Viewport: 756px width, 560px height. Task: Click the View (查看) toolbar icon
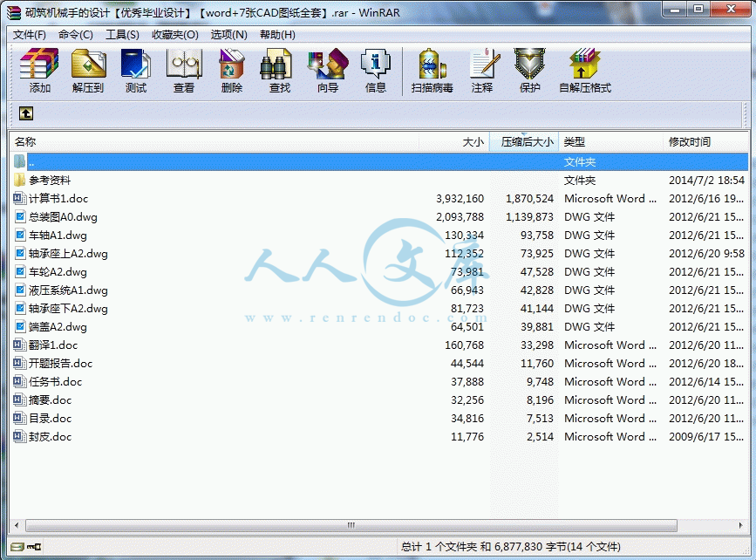184,64
